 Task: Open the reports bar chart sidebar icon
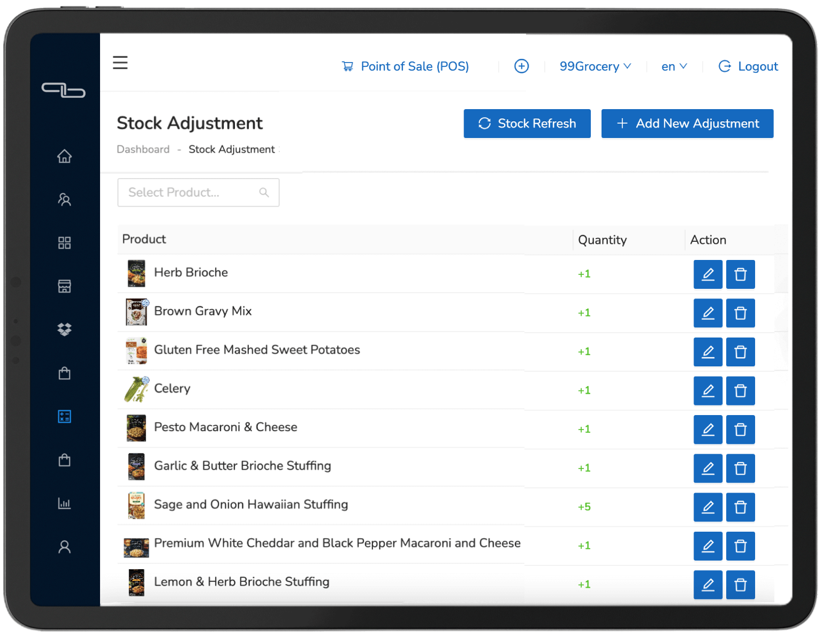64,503
